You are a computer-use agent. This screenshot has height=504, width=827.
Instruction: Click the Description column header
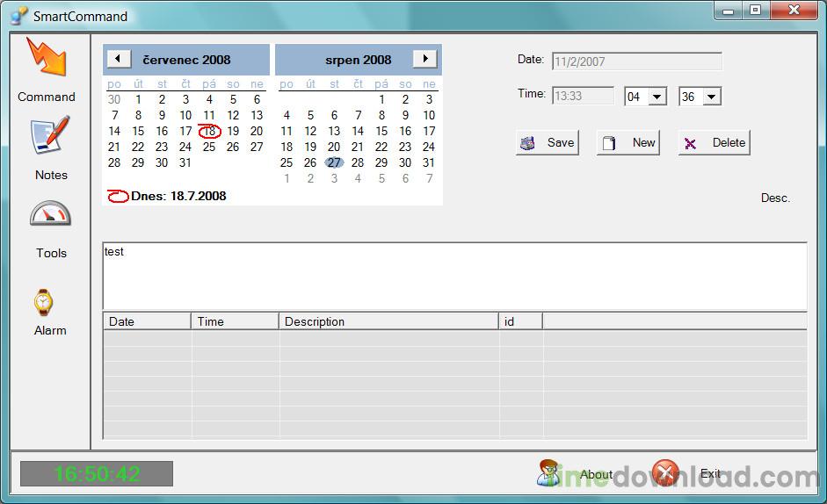click(x=388, y=321)
